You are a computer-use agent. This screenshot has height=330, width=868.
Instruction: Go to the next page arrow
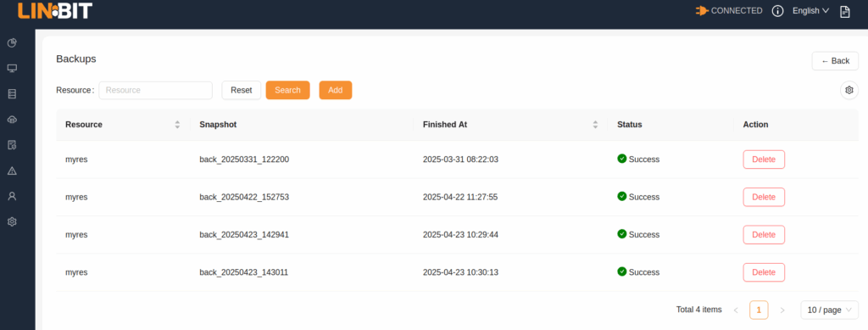(x=782, y=310)
